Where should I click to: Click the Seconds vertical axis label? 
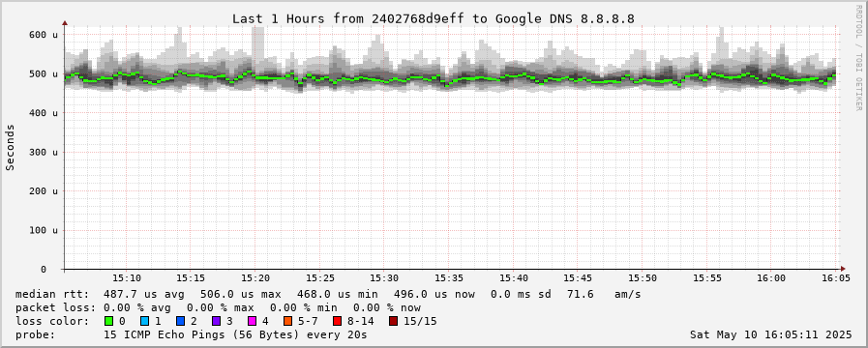[x=10, y=147]
